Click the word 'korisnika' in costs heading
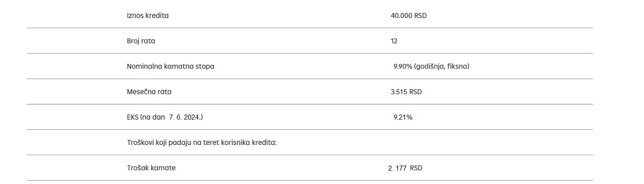 235,143
